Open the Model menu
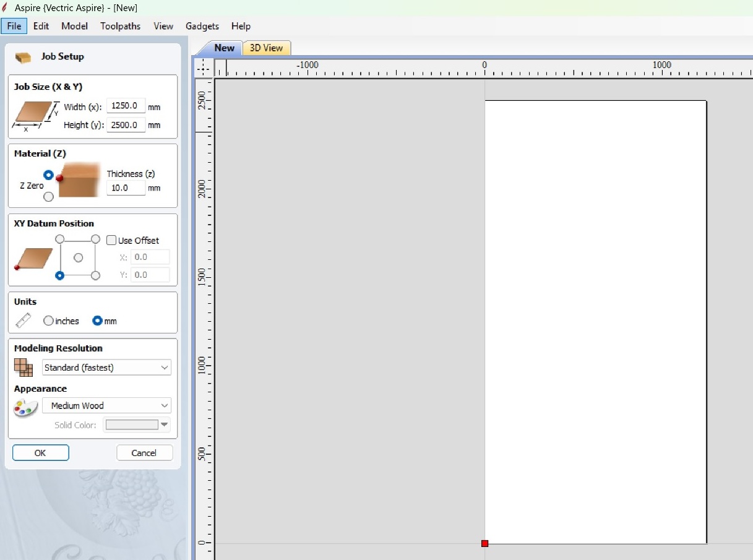This screenshot has width=753, height=560. (x=75, y=26)
